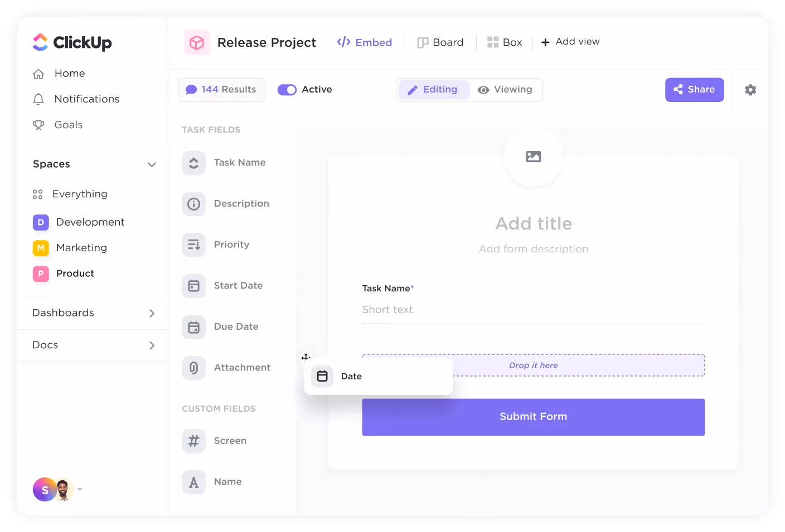Open the Product space

click(x=75, y=273)
